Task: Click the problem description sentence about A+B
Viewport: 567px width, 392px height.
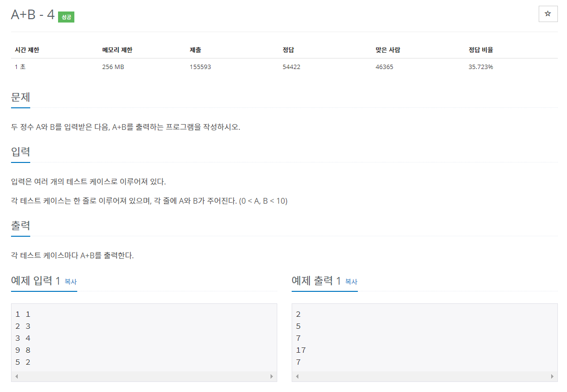Action: coord(126,127)
